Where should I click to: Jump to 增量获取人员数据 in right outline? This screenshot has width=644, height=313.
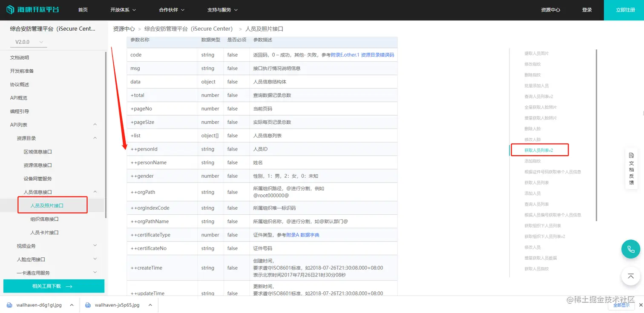coord(540,258)
